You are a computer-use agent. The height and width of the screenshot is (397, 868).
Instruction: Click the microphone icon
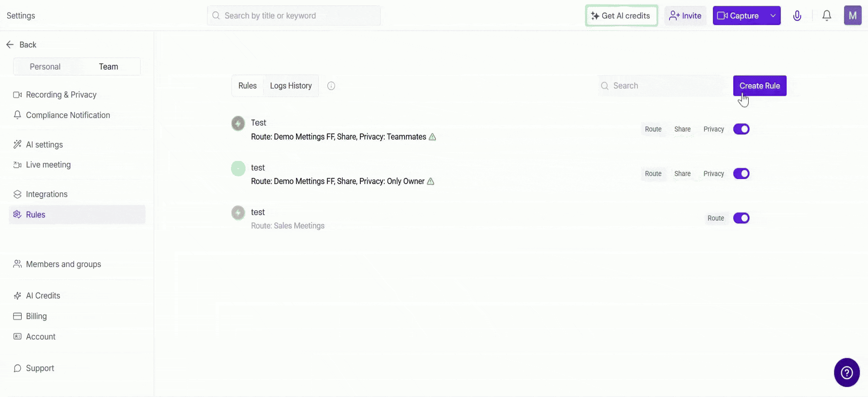(x=797, y=16)
